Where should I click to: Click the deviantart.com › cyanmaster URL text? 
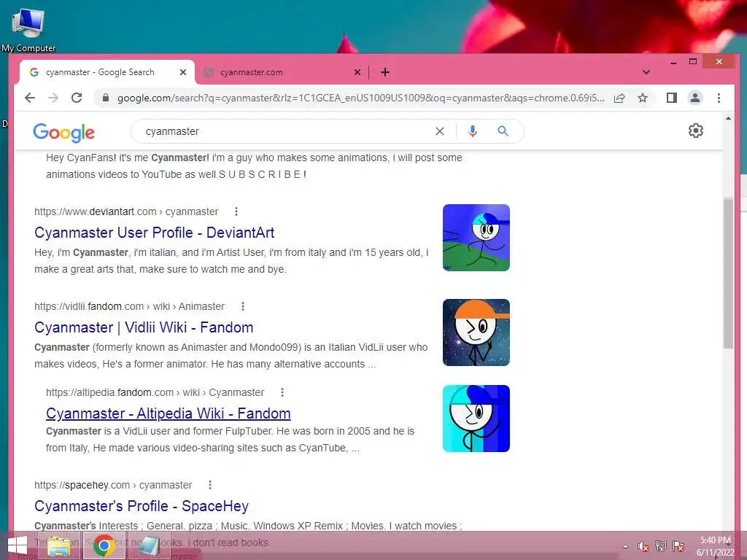pyautogui.click(x=126, y=211)
